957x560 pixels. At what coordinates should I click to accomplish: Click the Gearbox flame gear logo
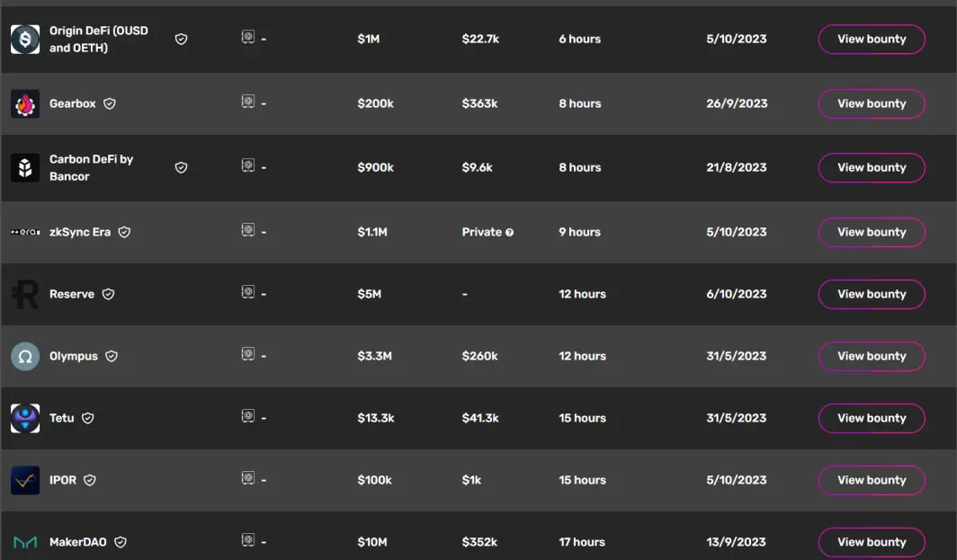[x=25, y=103]
